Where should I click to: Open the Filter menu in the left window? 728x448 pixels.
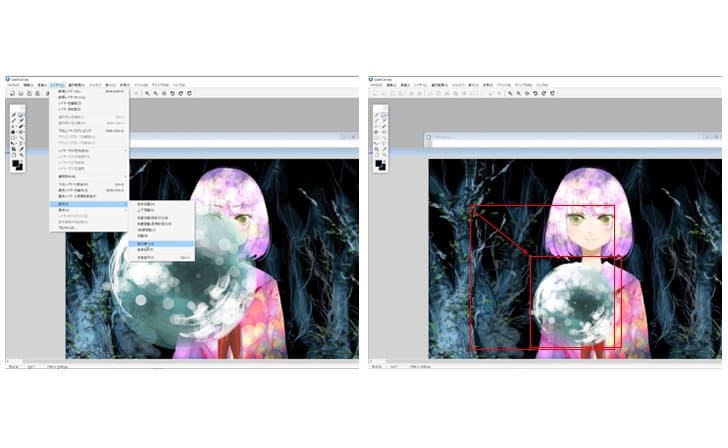click(95, 85)
